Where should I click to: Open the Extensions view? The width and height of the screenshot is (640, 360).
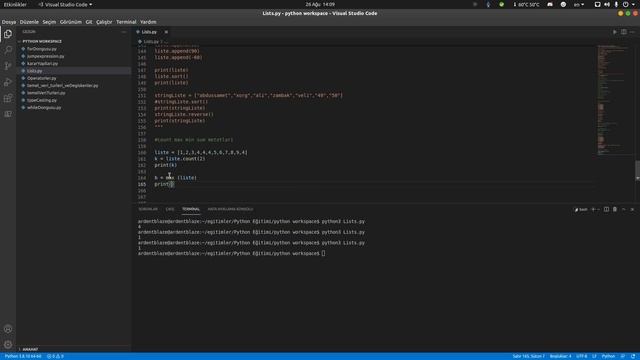[x=8, y=98]
